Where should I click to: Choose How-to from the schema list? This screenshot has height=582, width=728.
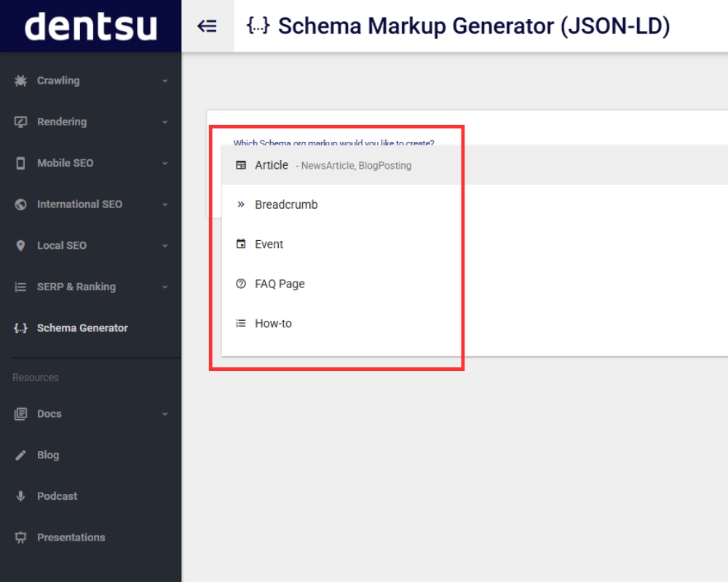pyautogui.click(x=475, y=324)
